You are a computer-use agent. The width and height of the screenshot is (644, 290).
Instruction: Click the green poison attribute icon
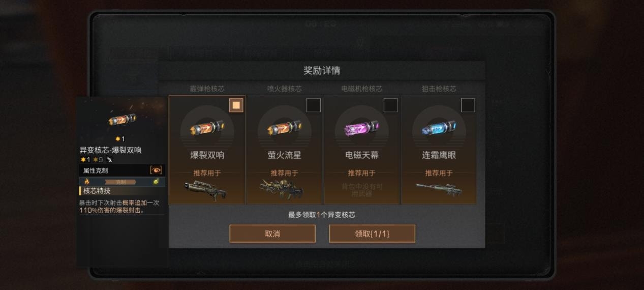(x=157, y=182)
